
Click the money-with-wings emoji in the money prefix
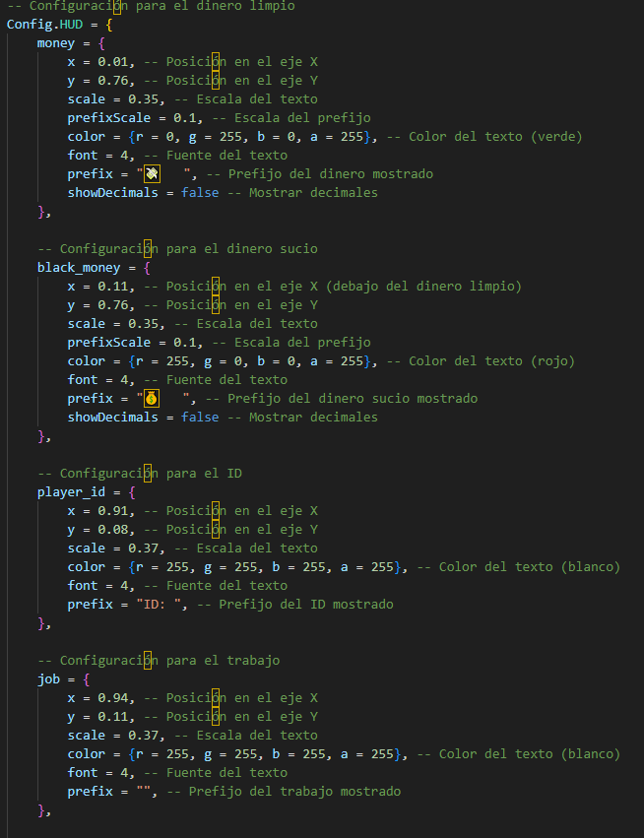pyautogui.click(x=153, y=173)
